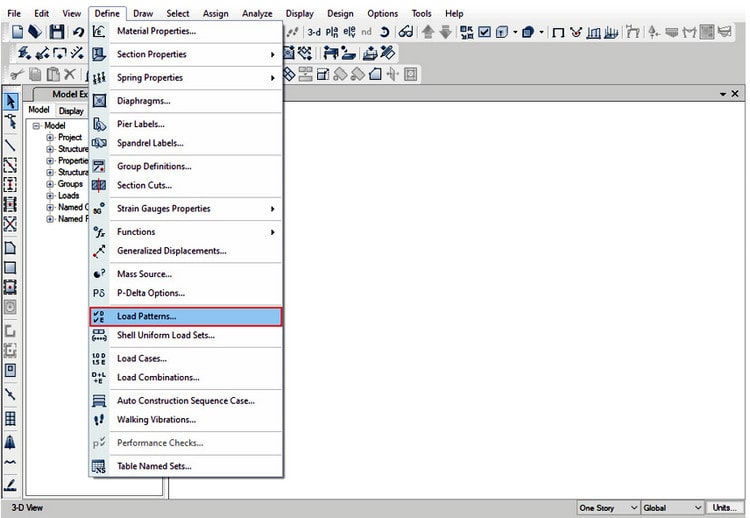Expand the Loads tree node
This screenshot has height=518, width=750.
tap(50, 196)
